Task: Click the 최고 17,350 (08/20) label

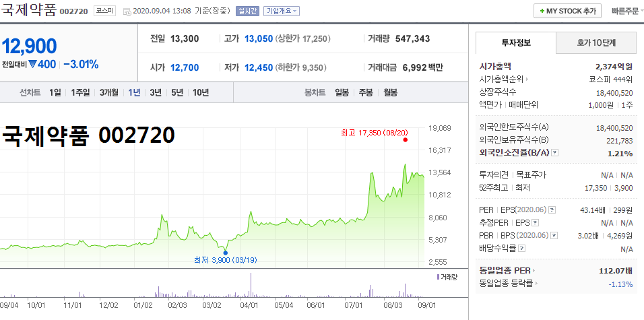Action: [374, 132]
